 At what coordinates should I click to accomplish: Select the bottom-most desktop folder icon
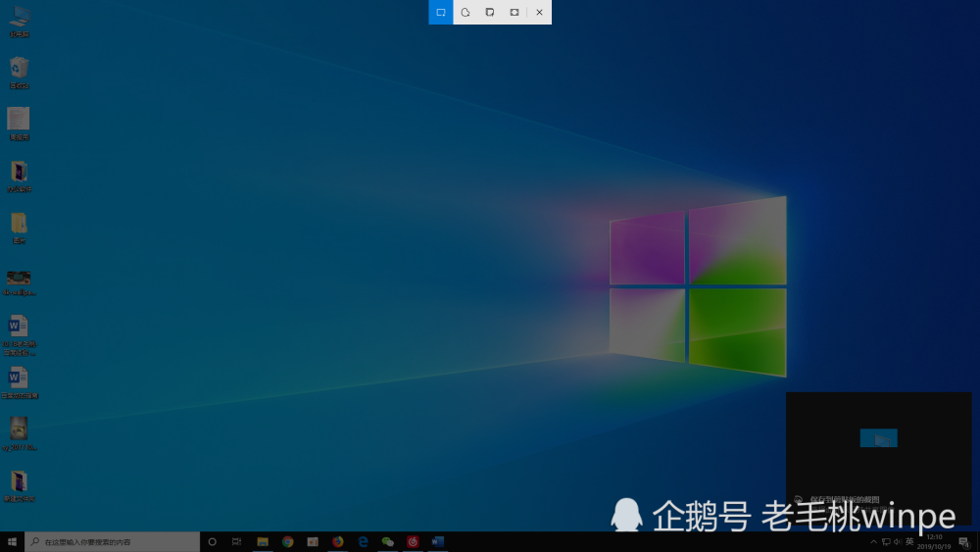[19, 485]
